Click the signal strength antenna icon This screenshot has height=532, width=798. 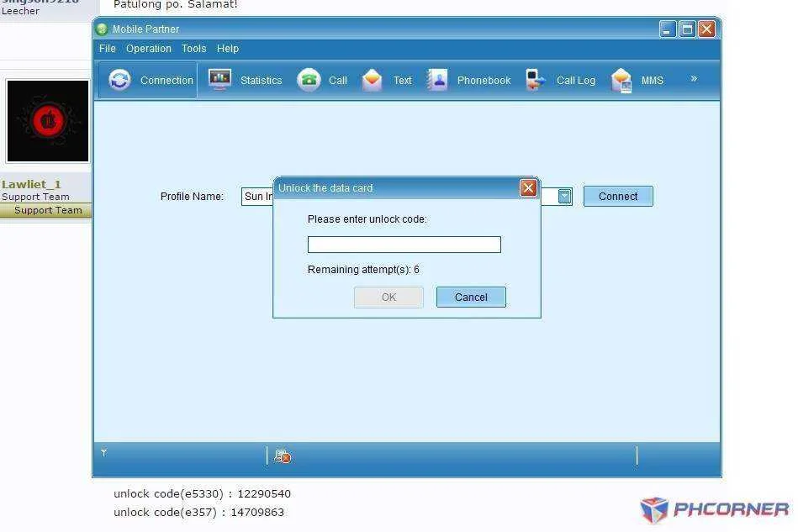pyautogui.click(x=103, y=453)
